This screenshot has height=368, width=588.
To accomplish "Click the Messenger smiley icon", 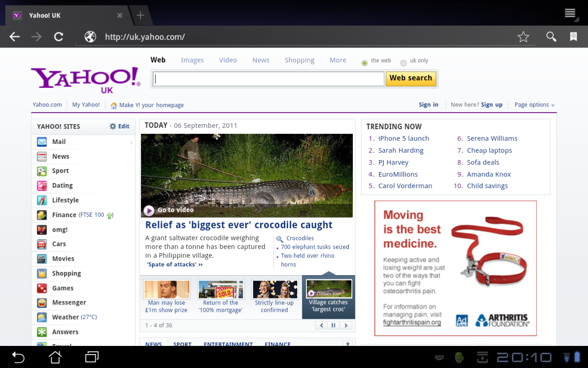I will pyautogui.click(x=42, y=303).
